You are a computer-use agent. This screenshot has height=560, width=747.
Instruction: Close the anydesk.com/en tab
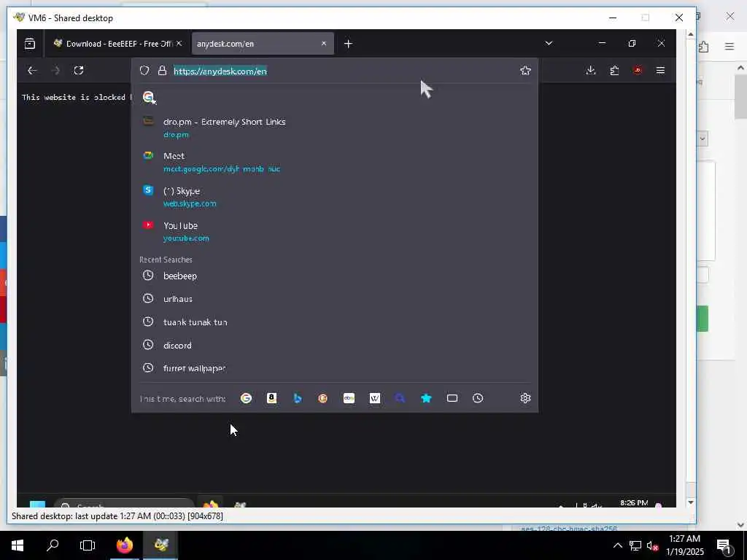(324, 43)
